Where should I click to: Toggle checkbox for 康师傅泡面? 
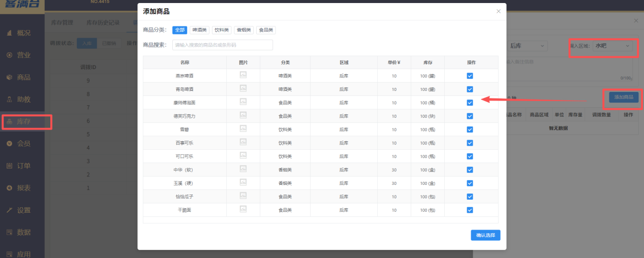(470, 103)
